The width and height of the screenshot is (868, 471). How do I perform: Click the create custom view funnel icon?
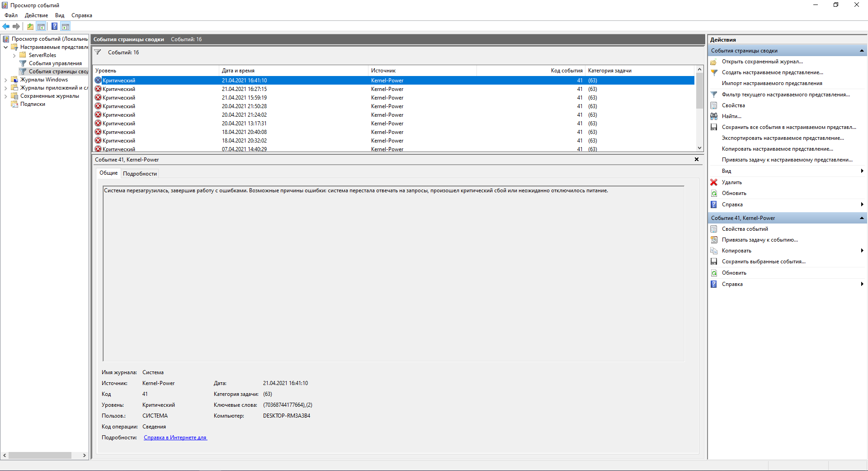pyautogui.click(x=714, y=72)
